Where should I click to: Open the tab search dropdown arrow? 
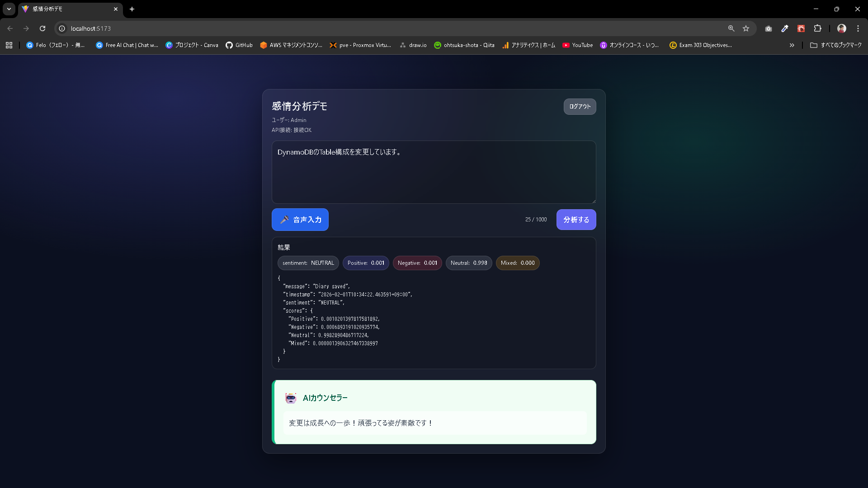click(x=9, y=9)
